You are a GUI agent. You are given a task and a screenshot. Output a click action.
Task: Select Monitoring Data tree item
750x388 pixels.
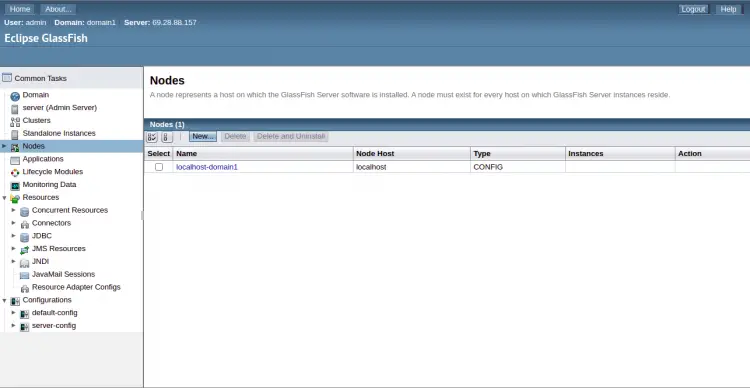point(49,185)
